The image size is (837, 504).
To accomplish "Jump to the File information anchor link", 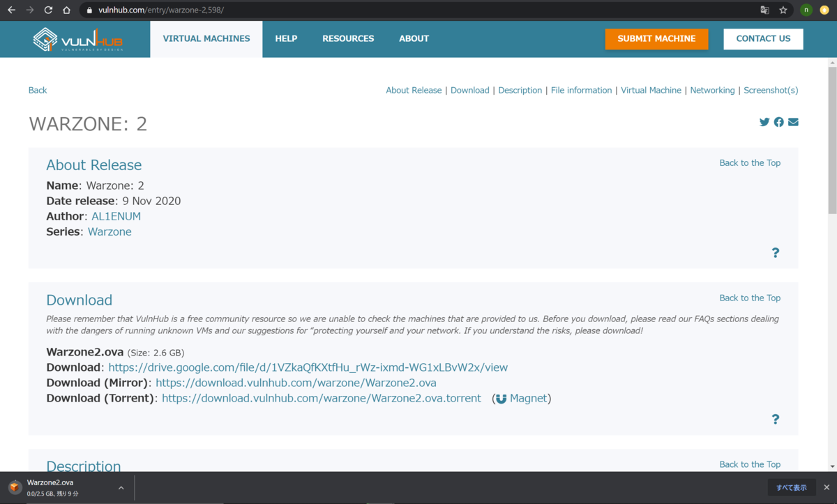I will click(581, 90).
